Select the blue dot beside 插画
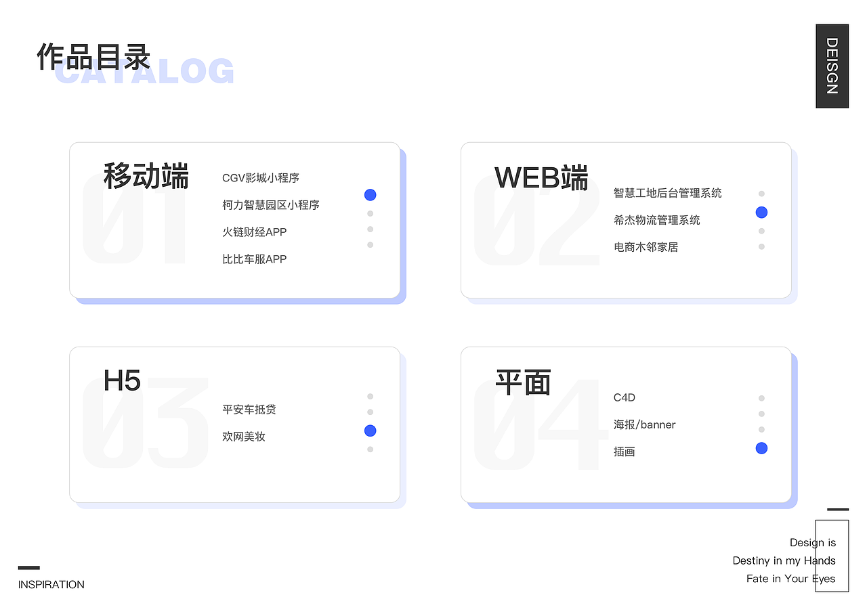The height and width of the screenshot is (616, 867). (761, 448)
